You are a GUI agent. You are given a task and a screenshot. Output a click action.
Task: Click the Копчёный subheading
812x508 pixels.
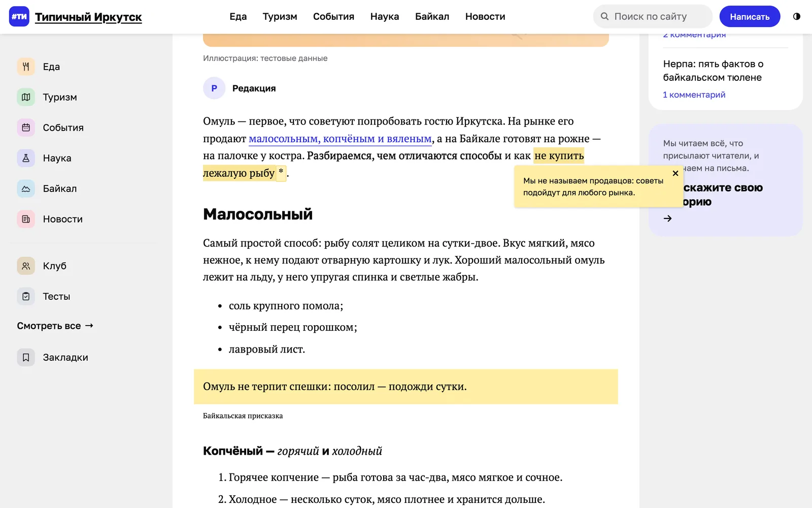(292, 451)
